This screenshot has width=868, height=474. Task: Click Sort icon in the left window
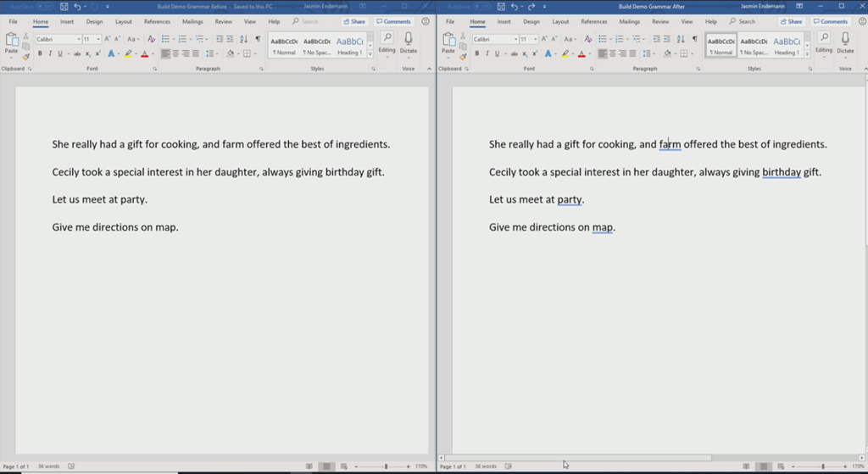click(x=244, y=39)
